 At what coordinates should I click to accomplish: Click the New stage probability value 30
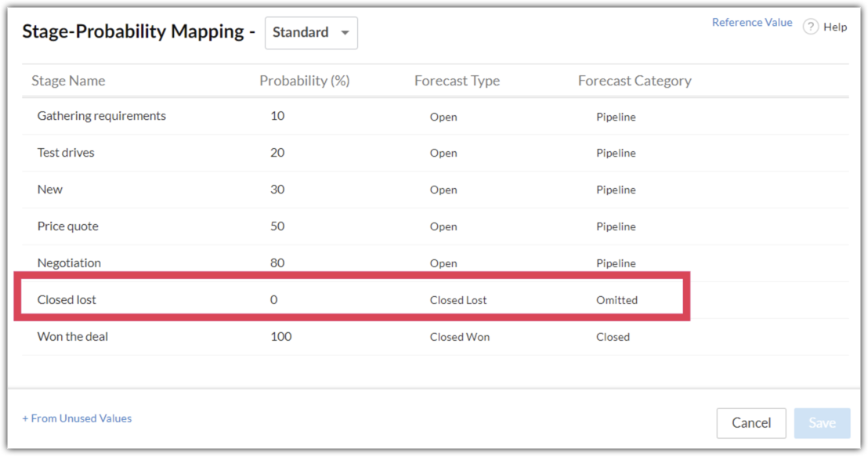[277, 190]
